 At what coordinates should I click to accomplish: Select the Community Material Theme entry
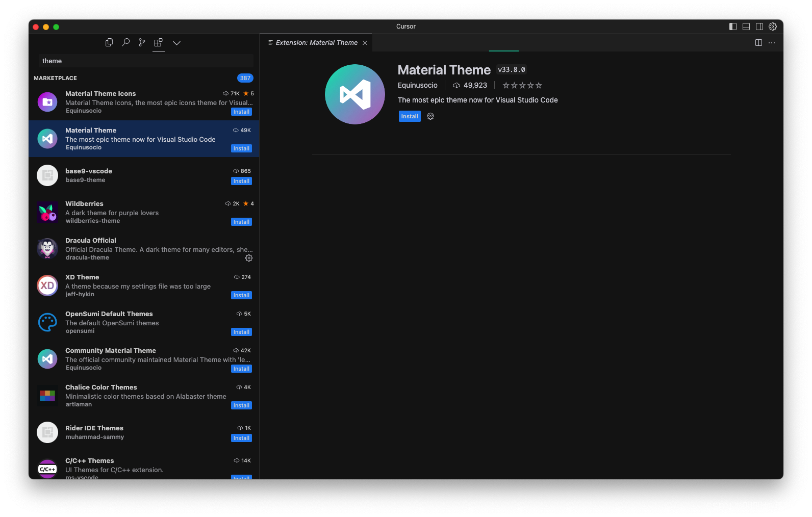click(x=144, y=359)
